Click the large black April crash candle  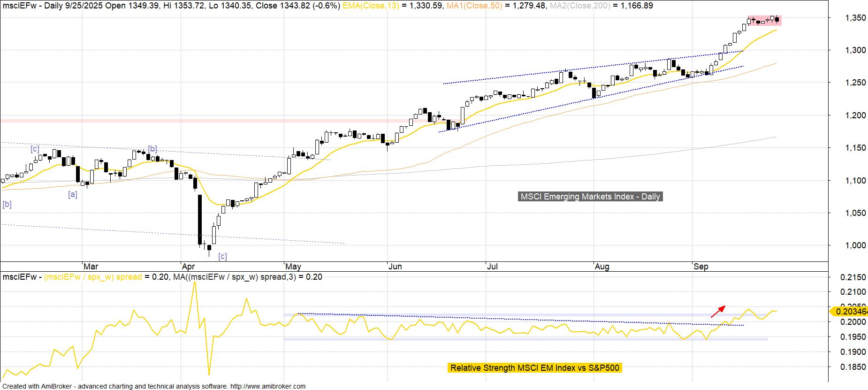tap(200, 220)
